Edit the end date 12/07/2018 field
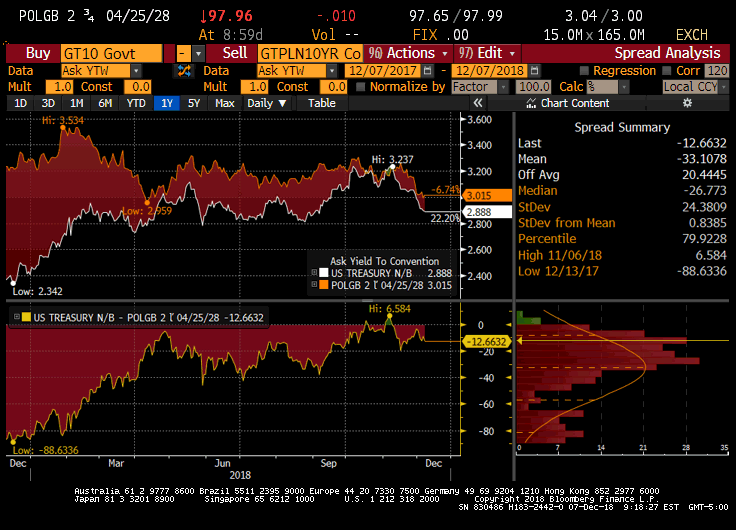The width and height of the screenshot is (736, 530). pyautogui.click(x=490, y=71)
